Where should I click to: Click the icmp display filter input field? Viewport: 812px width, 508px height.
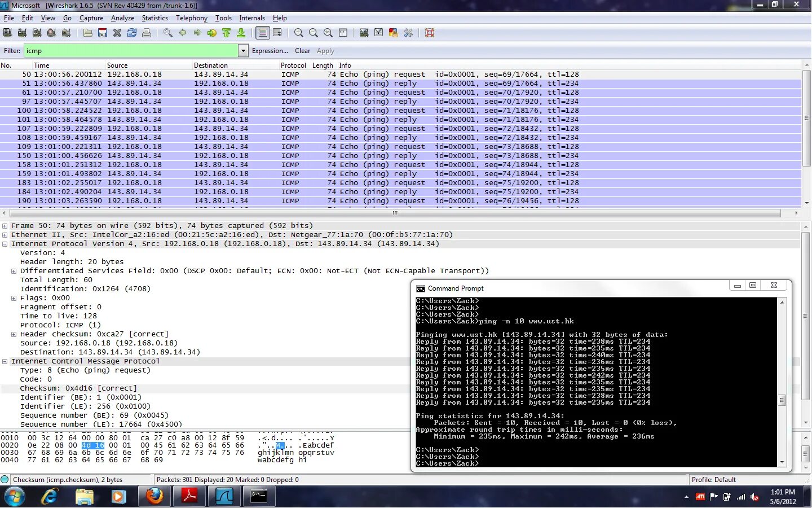coord(131,51)
